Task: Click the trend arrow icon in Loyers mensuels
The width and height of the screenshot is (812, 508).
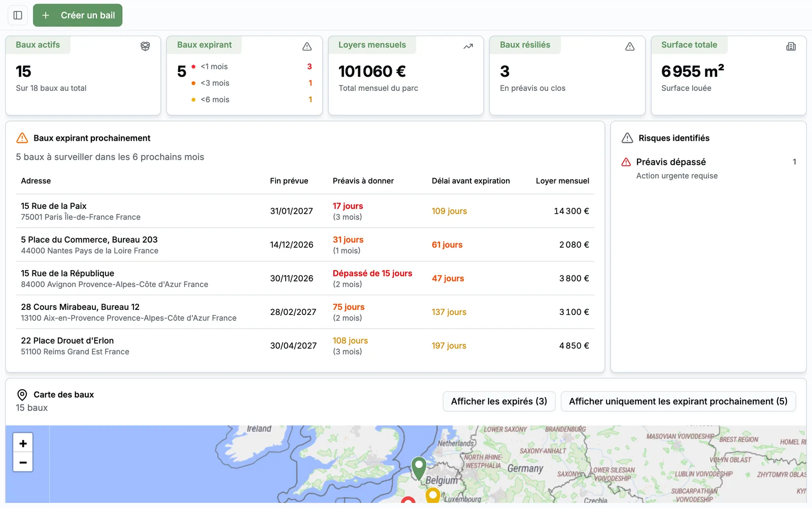Action: (x=468, y=46)
